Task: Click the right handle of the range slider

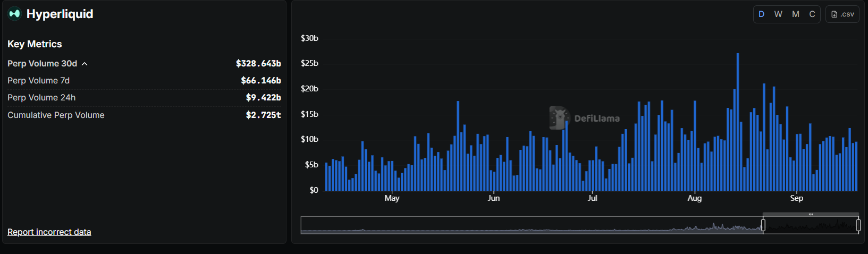Action: [x=858, y=225]
